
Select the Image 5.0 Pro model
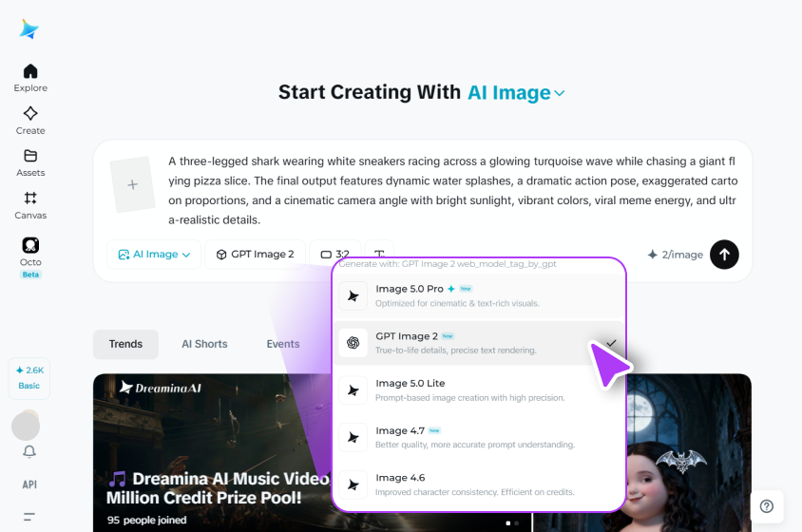point(479,295)
